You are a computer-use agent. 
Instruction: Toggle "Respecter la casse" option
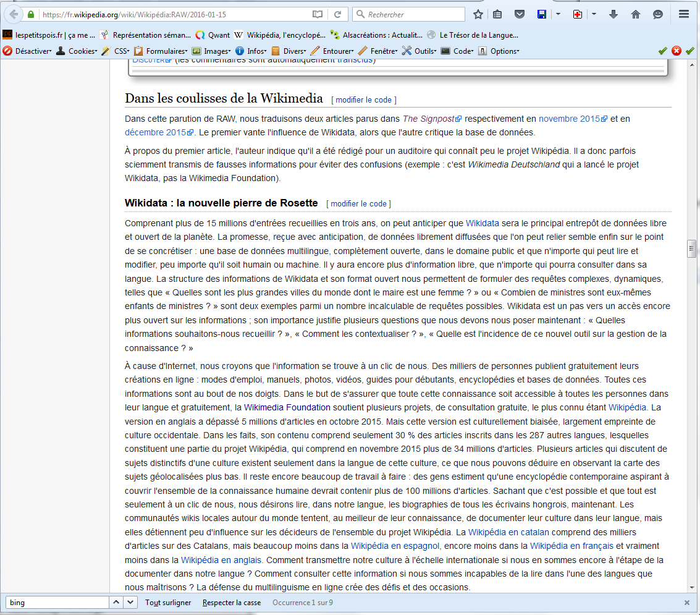[231, 603]
